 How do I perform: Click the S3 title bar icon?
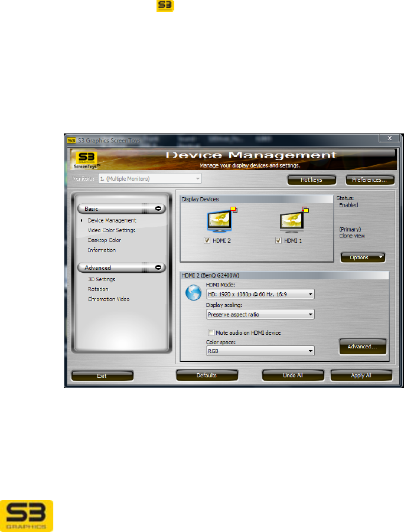tap(71, 141)
